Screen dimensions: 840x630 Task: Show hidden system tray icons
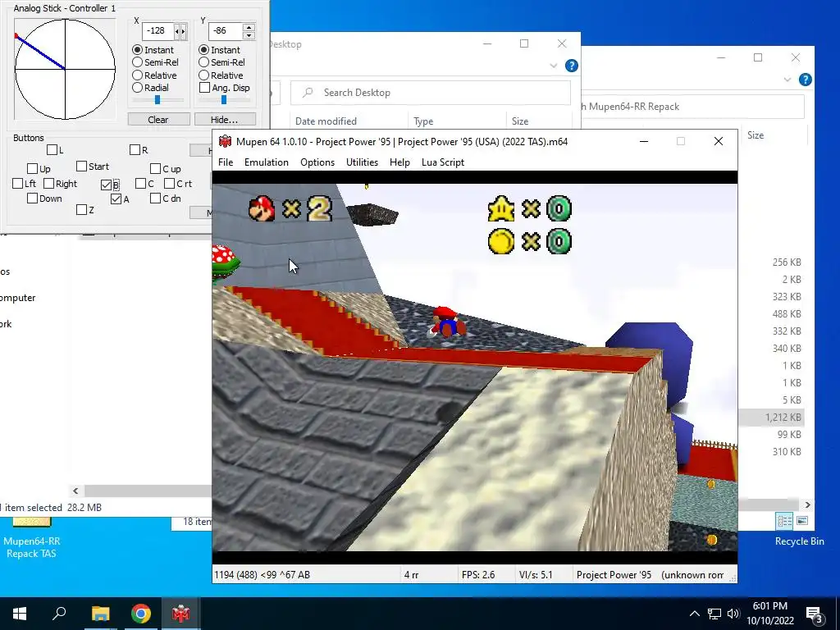[694, 614]
